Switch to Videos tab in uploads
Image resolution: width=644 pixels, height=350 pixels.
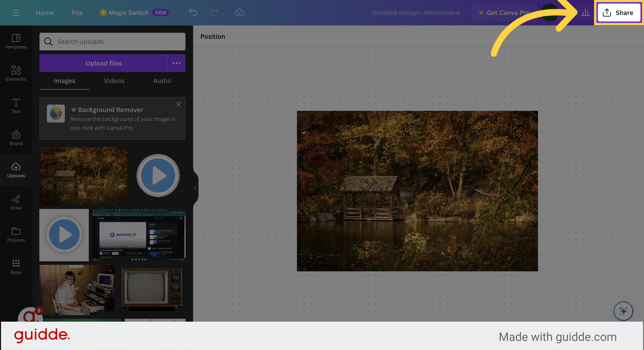pyautogui.click(x=114, y=80)
